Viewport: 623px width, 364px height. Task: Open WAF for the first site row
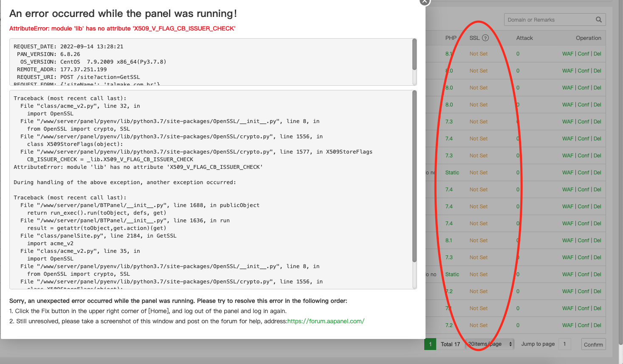tap(568, 54)
